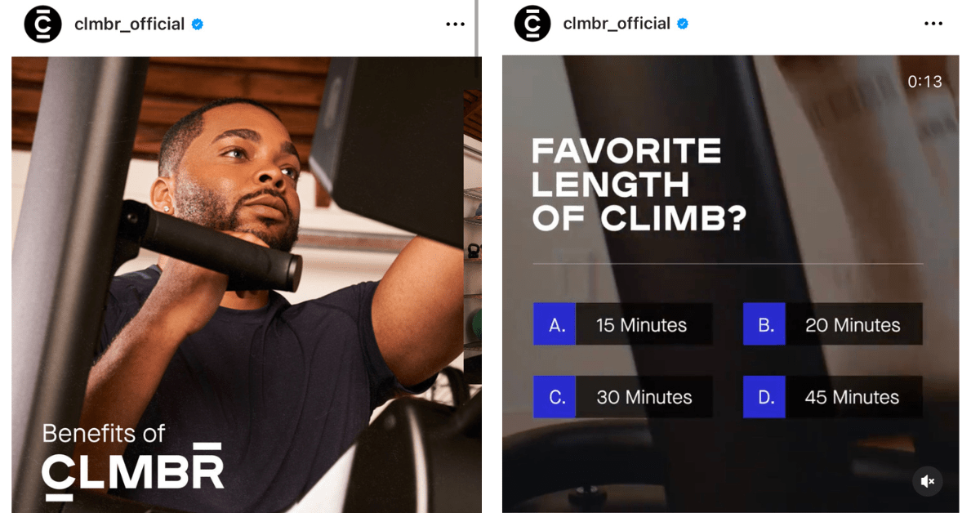This screenshot has width=980, height=513.
Task: Click the blue B. answer tile
Action: click(x=764, y=324)
